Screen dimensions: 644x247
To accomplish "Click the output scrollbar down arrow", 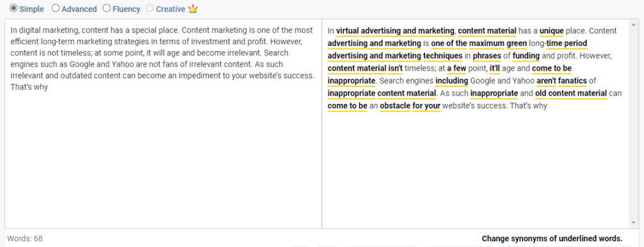I will coord(633,222).
